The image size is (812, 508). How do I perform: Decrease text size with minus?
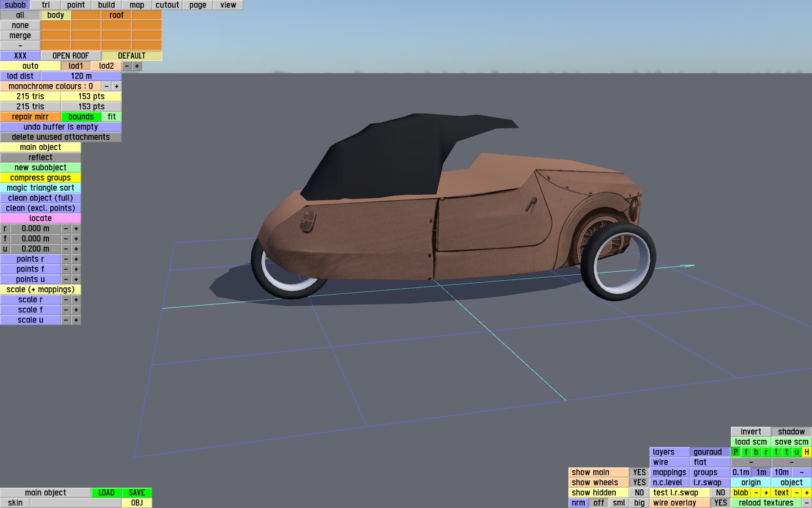(x=796, y=493)
